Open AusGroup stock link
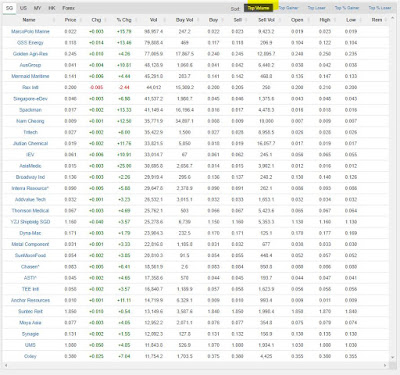 30,65
